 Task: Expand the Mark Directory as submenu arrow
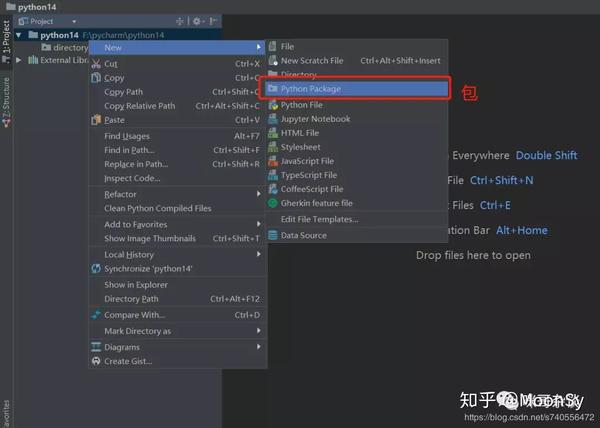point(259,330)
